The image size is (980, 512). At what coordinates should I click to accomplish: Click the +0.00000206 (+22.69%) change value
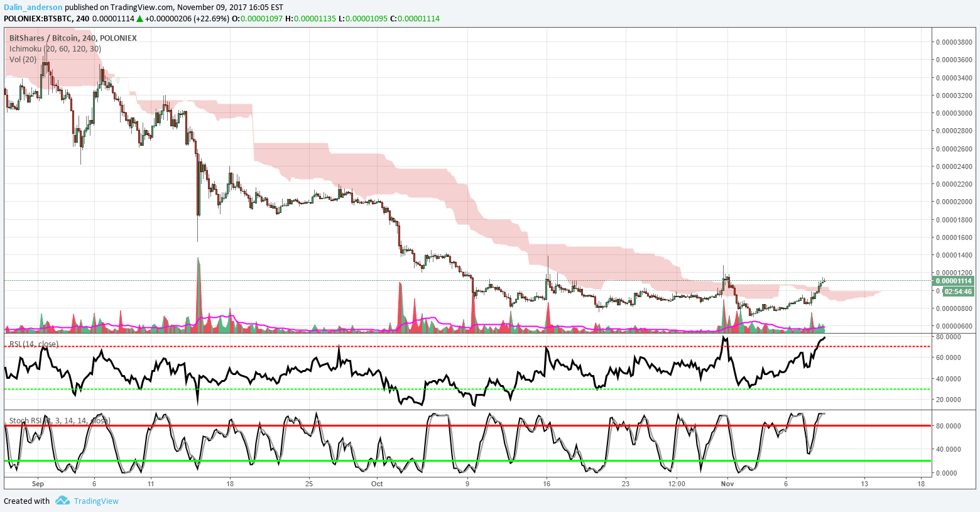[x=187, y=19]
